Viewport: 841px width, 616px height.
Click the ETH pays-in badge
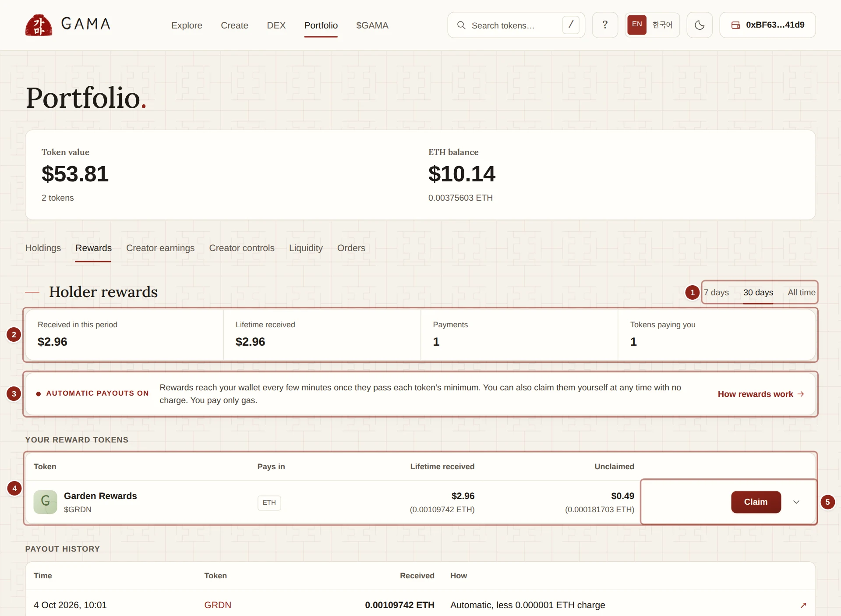tap(269, 503)
